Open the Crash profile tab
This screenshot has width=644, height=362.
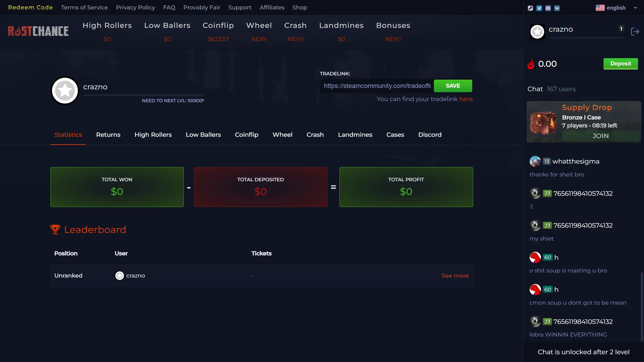(315, 135)
